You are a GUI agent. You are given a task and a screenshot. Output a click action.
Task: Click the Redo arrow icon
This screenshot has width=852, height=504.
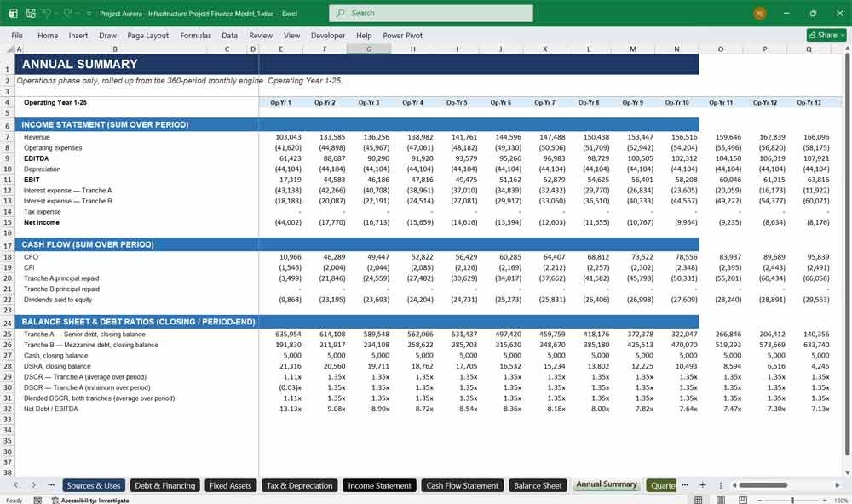[x=68, y=13]
